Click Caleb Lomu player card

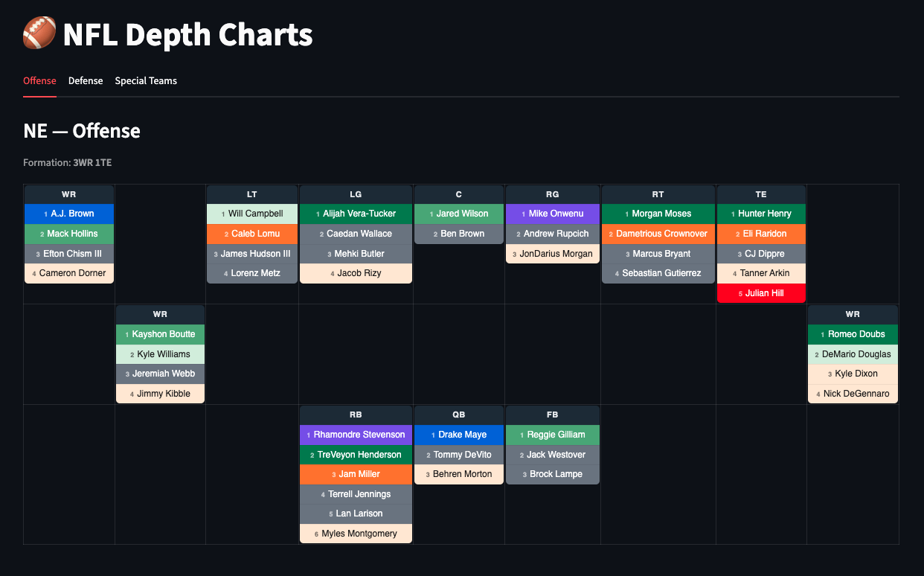pos(252,234)
